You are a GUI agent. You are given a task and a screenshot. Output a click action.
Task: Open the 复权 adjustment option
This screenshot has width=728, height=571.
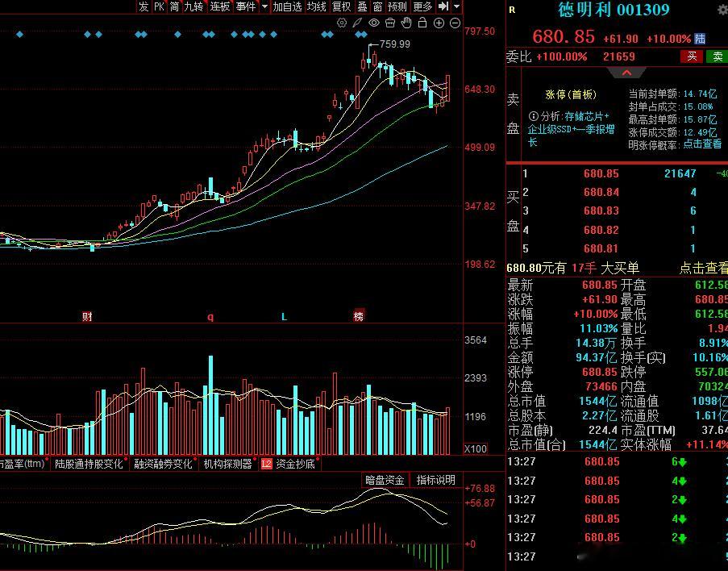click(x=341, y=6)
